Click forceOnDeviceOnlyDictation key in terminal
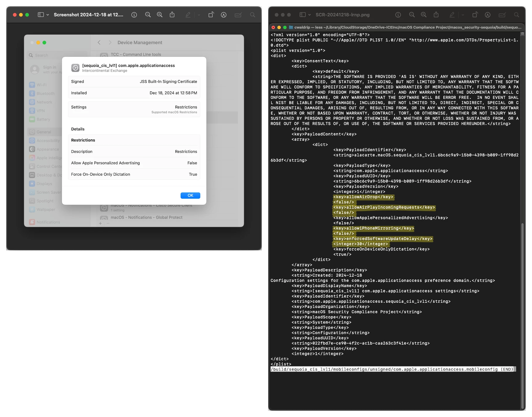The image size is (532, 417). coord(382,249)
